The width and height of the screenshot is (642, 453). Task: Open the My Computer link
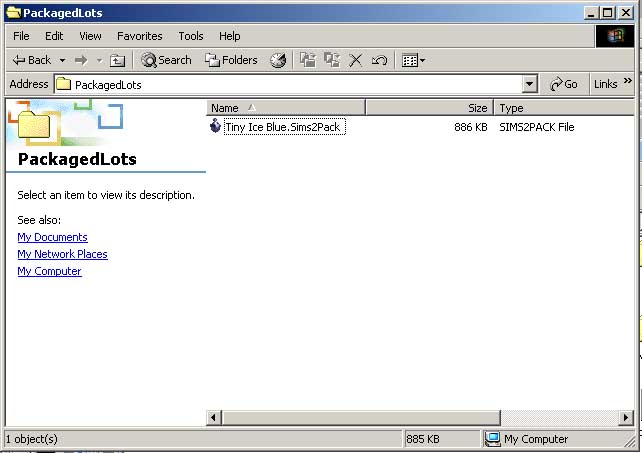[49, 271]
